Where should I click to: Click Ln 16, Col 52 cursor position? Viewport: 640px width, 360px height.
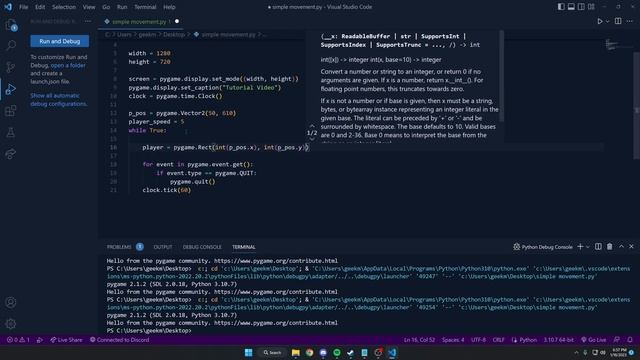[x=419, y=340]
